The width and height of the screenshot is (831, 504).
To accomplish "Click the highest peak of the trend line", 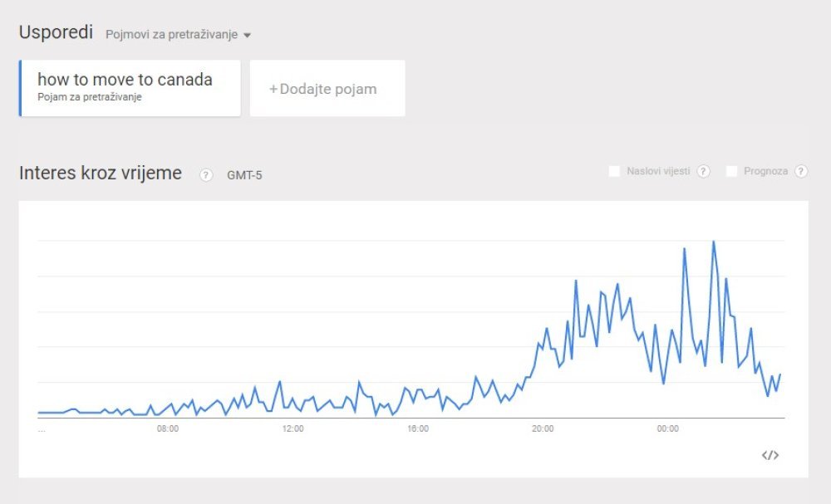I will click(x=713, y=242).
